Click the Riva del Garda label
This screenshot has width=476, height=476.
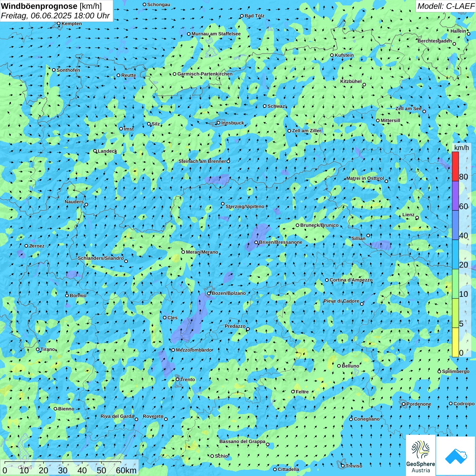(x=117, y=416)
